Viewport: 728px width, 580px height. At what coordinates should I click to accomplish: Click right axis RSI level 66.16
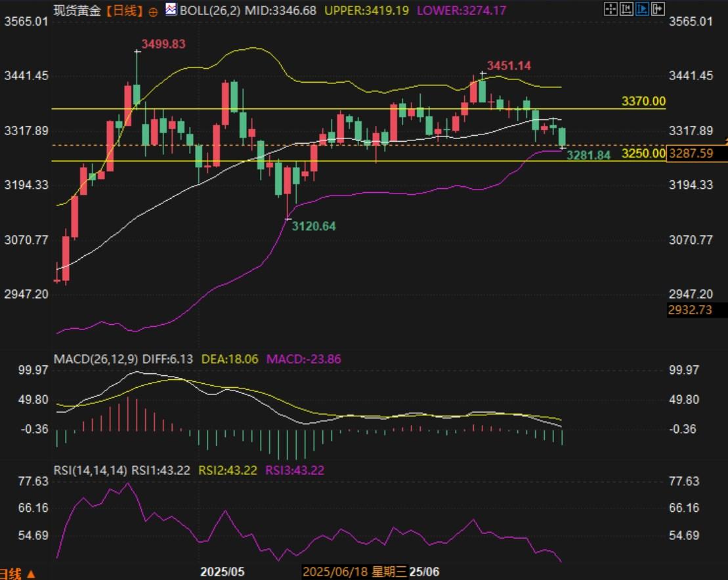tap(684, 508)
